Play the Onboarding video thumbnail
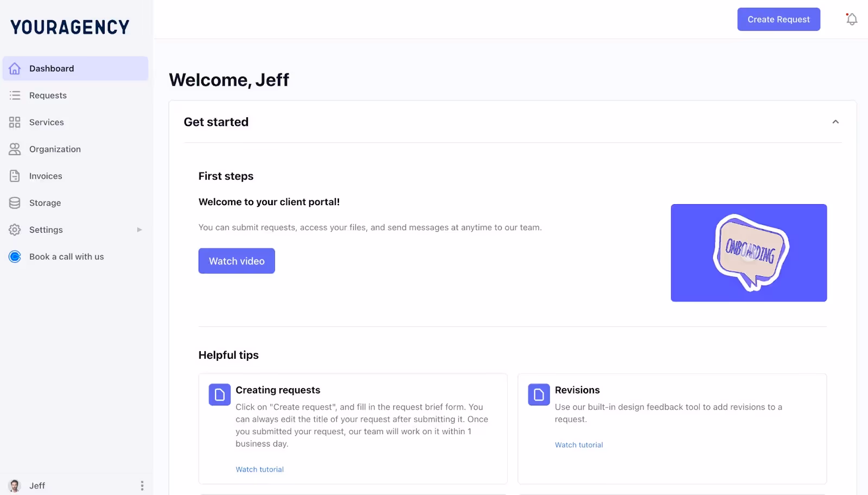 [749, 253]
